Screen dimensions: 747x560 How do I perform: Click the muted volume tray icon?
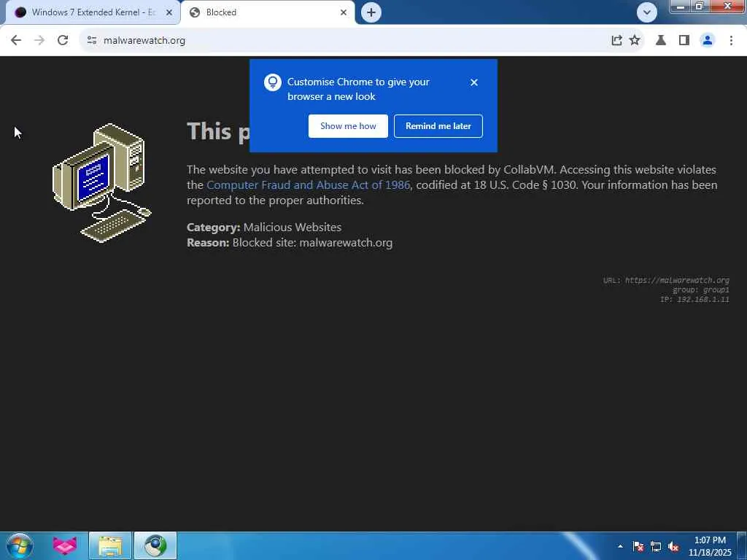[673, 547]
